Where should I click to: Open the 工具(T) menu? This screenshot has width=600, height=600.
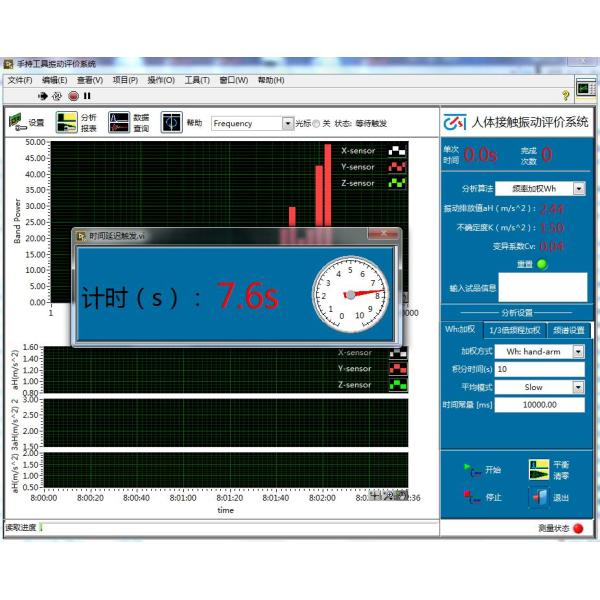pos(197,80)
